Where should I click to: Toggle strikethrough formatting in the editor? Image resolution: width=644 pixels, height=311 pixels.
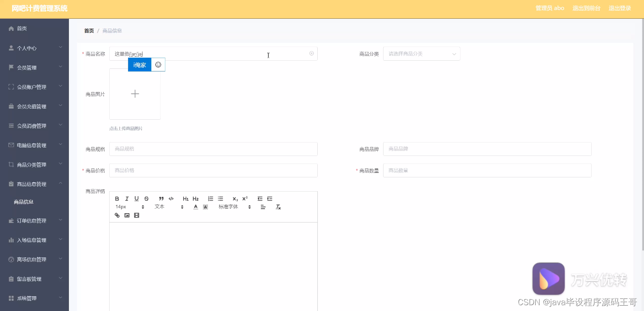point(146,199)
